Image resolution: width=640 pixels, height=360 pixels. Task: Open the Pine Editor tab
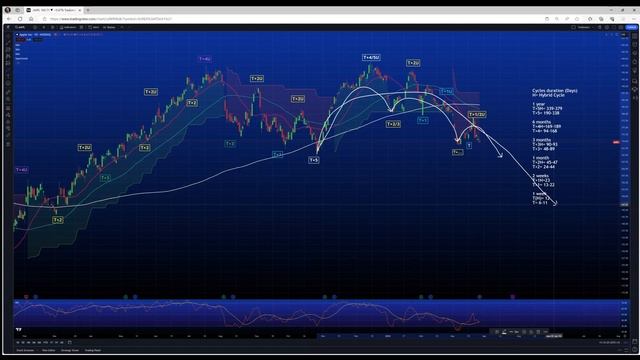[49, 350]
